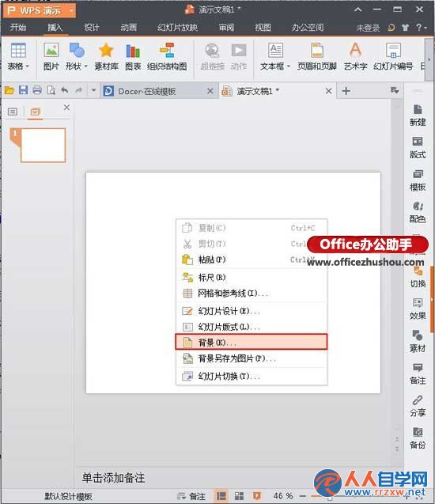Viewport: 435px width, 504px height.
Task: Close the 演示文稿1 document tab
Action: point(328,91)
